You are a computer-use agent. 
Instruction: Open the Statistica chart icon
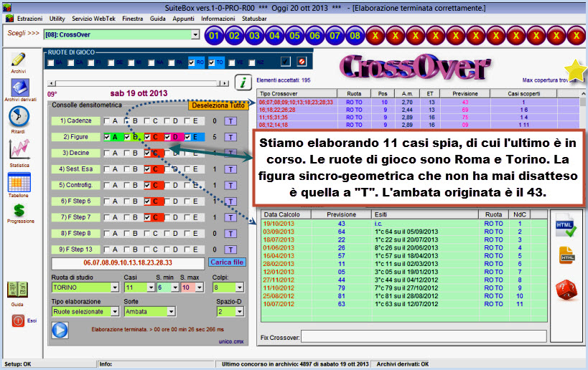(x=19, y=148)
